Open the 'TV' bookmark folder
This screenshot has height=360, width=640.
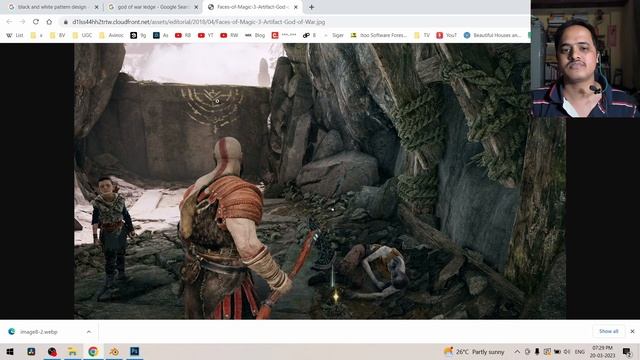click(x=422, y=36)
